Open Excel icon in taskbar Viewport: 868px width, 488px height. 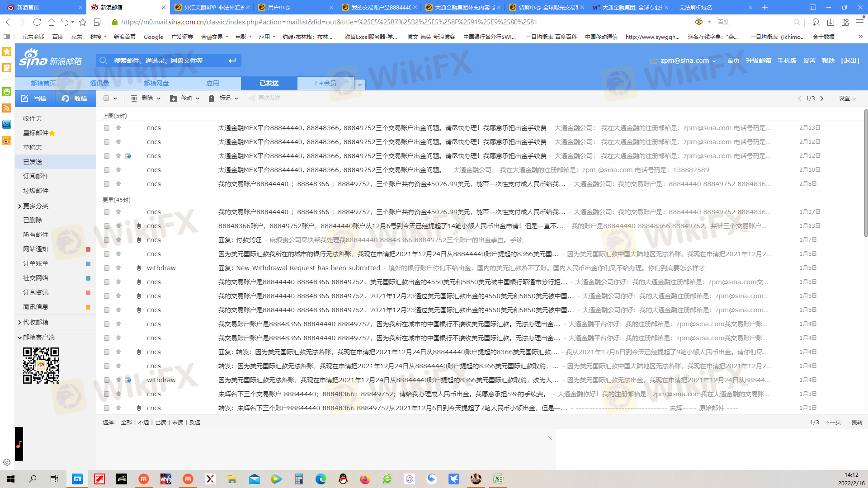[x=498, y=479]
